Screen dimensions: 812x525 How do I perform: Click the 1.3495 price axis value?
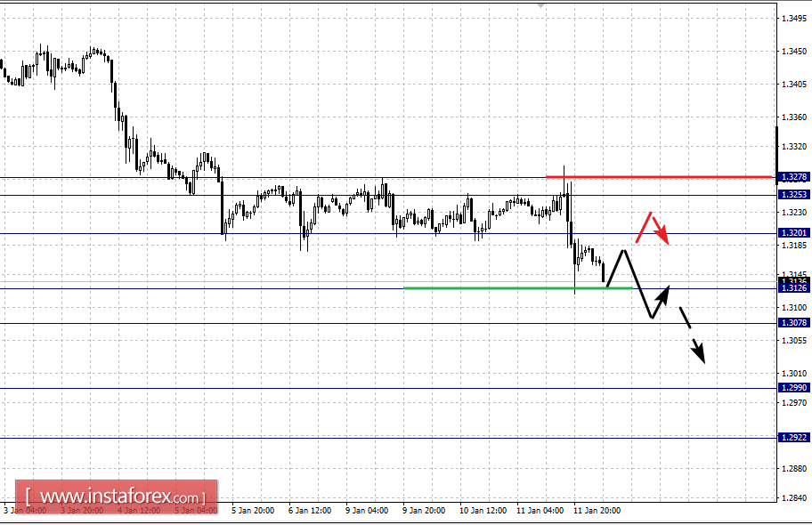coord(794,19)
